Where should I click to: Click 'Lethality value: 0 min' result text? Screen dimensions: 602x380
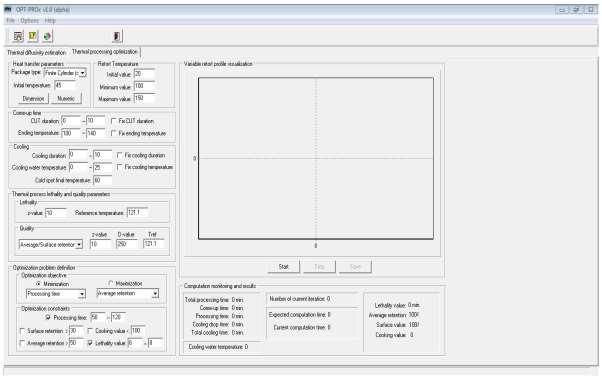(397, 306)
